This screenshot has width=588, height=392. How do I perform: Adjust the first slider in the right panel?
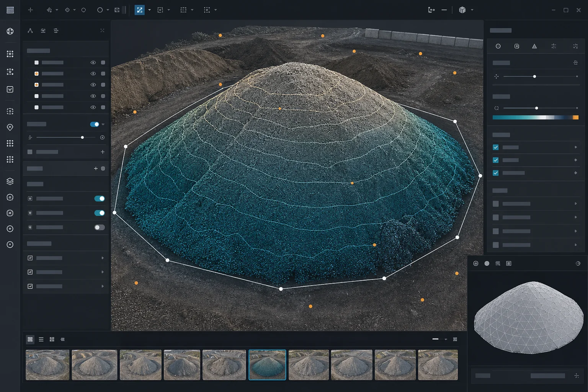[535, 77]
